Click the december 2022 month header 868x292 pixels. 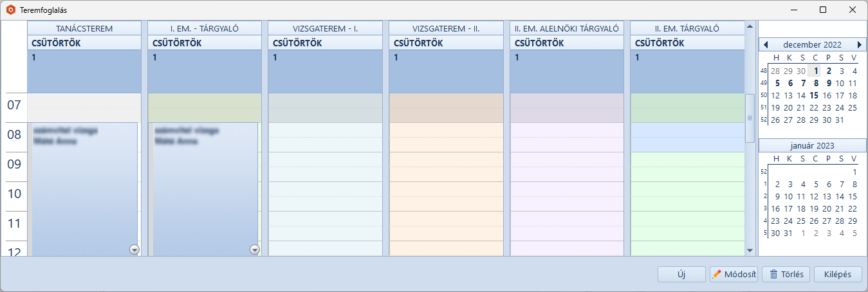pos(812,45)
